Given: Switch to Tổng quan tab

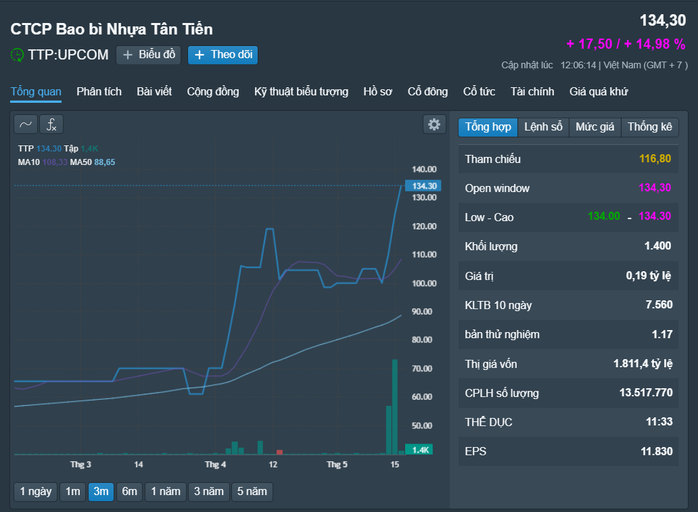Looking at the screenshot, I should pos(36,92).
